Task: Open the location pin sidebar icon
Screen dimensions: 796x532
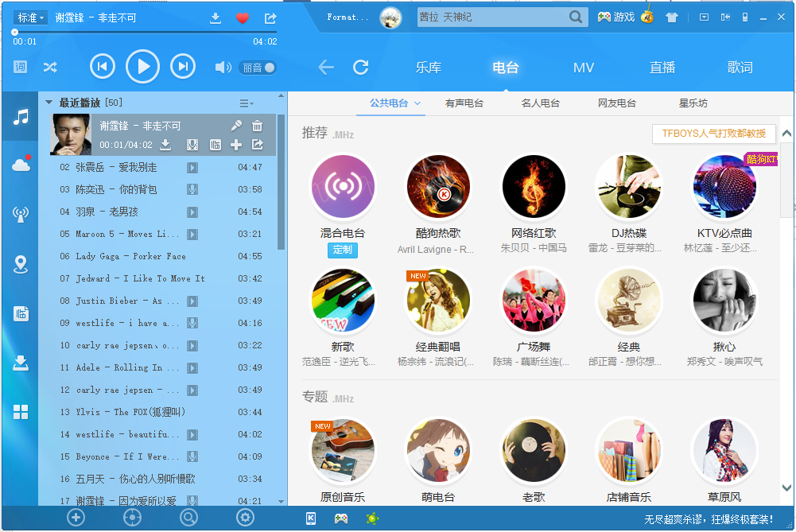Action: point(21,265)
